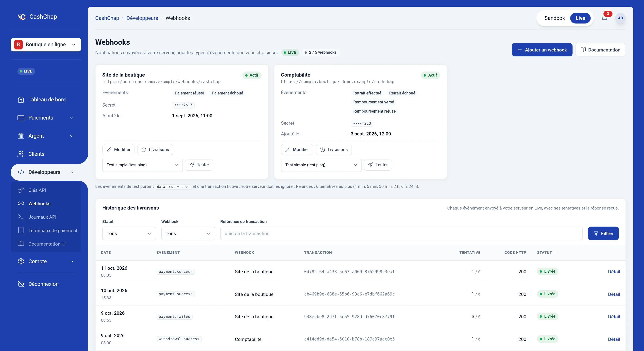Click send icon on Site de la boutique Tester
Screen dimensions: 644x351
pos(192,165)
